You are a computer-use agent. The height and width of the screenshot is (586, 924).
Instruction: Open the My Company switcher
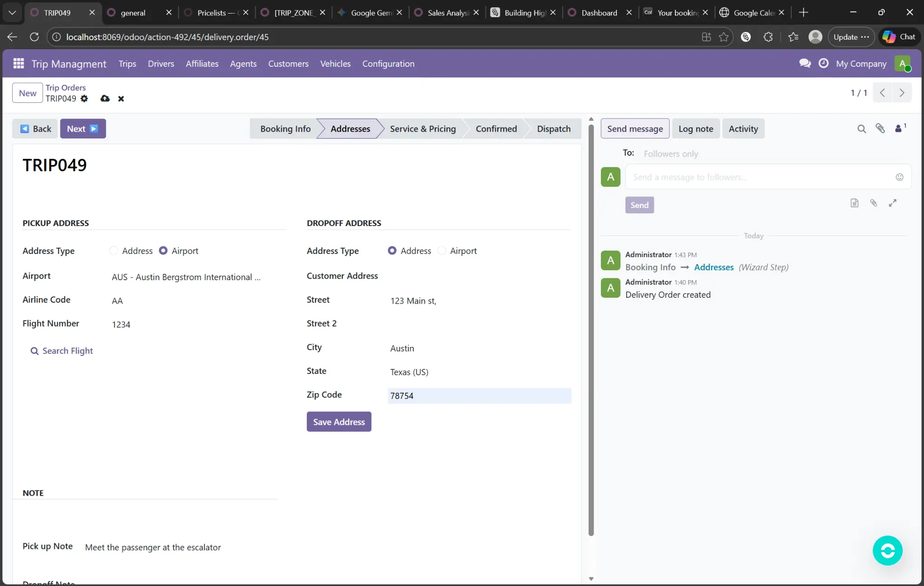[861, 64]
